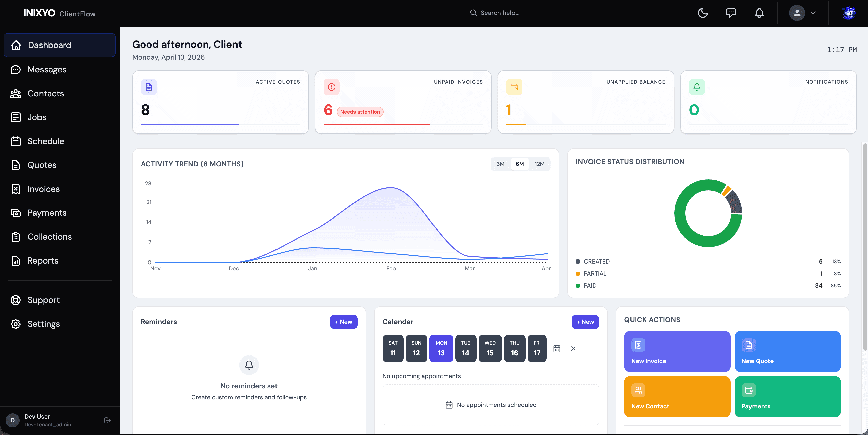Open the Schedule section
Viewport: 868px width, 435px height.
click(x=46, y=141)
